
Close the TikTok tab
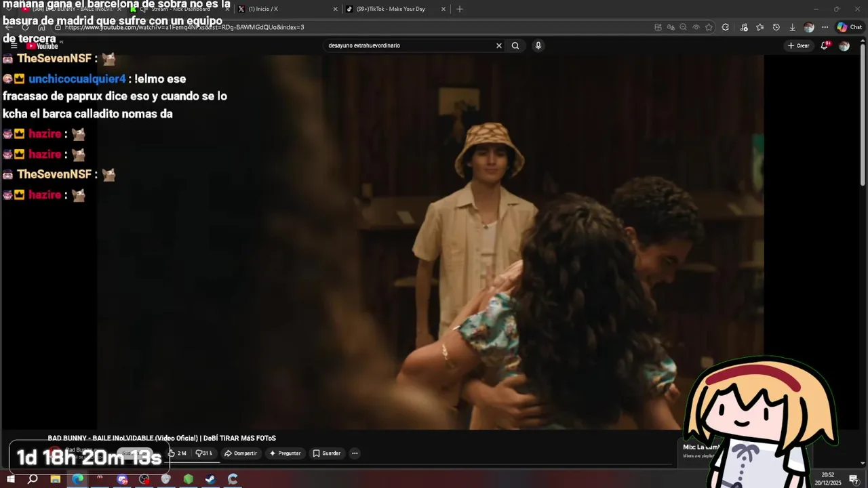pos(443,9)
